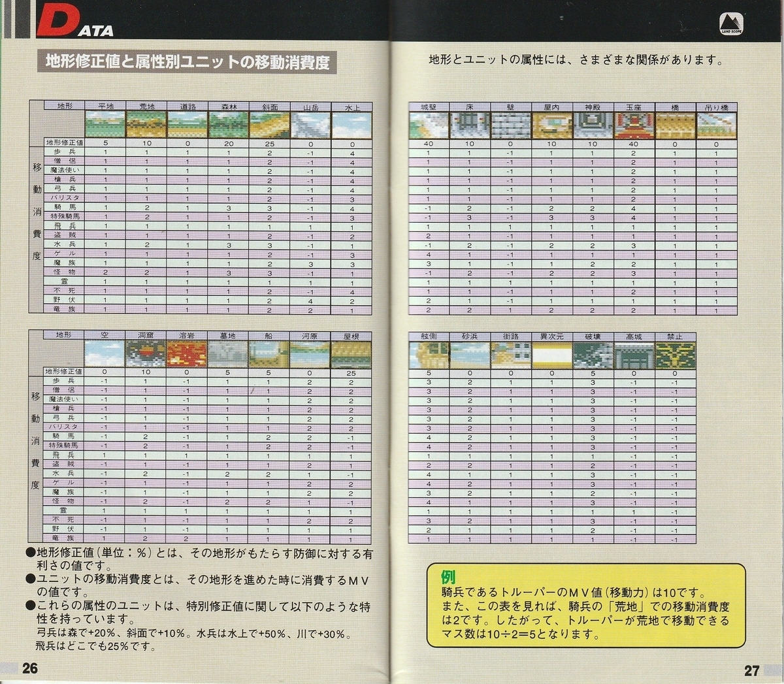The width and height of the screenshot is (784, 684).
Task: Click the line 飛兵はどこでも25%です。
Action: [x=97, y=647]
